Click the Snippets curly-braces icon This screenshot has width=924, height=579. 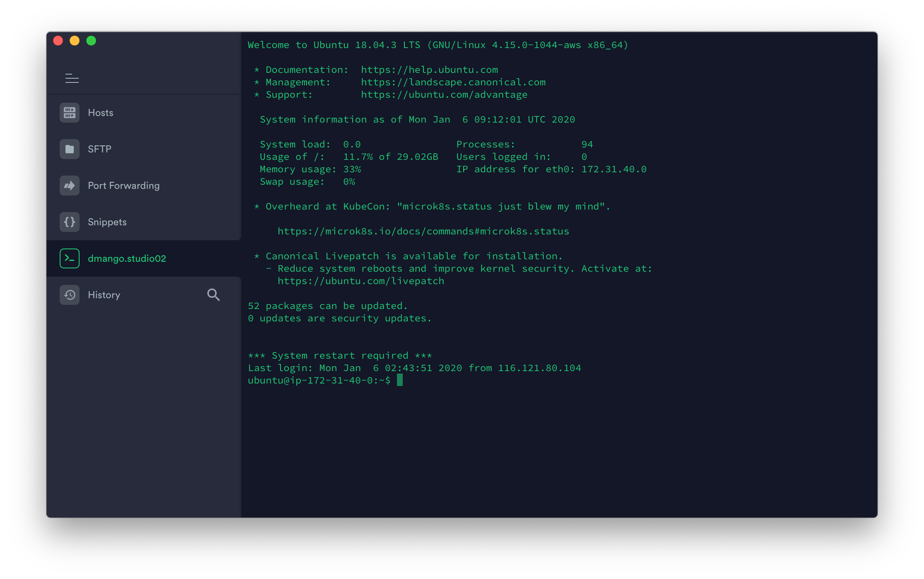[x=70, y=222]
